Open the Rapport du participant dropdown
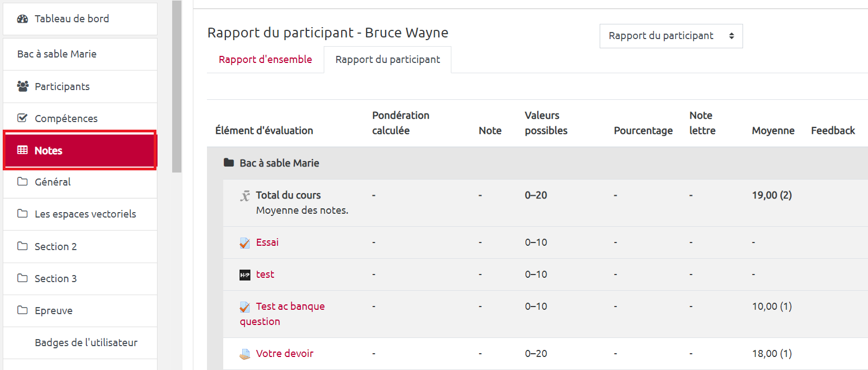 [671, 36]
